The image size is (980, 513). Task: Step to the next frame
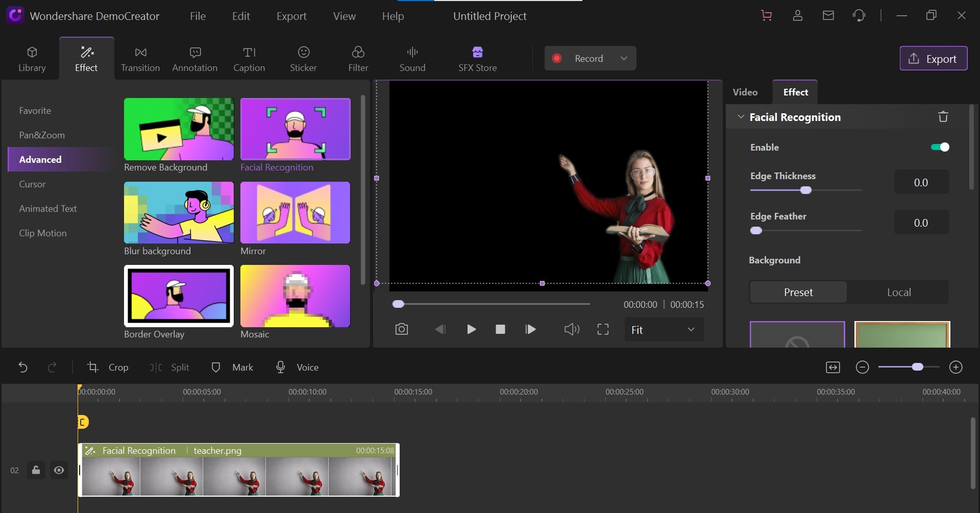530,329
